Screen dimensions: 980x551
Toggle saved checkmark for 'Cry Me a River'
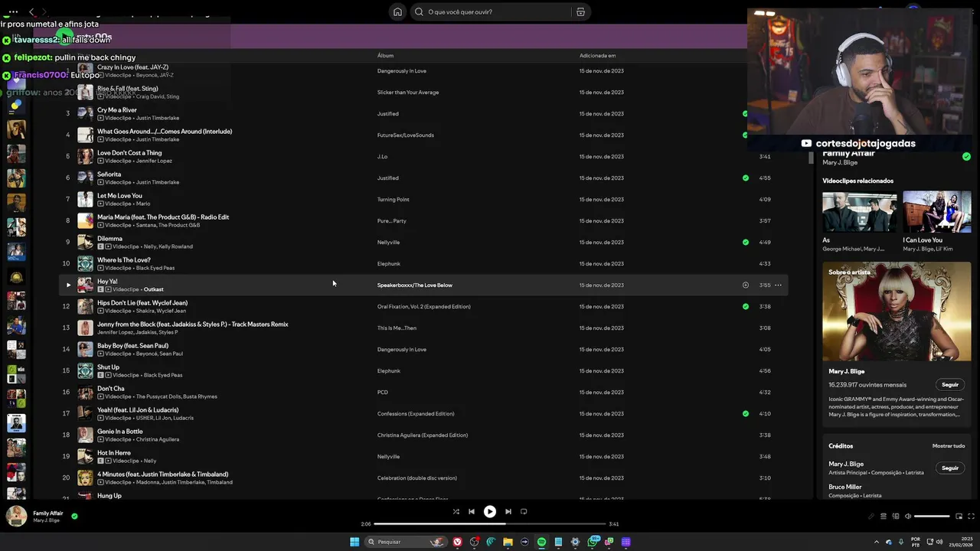click(745, 113)
